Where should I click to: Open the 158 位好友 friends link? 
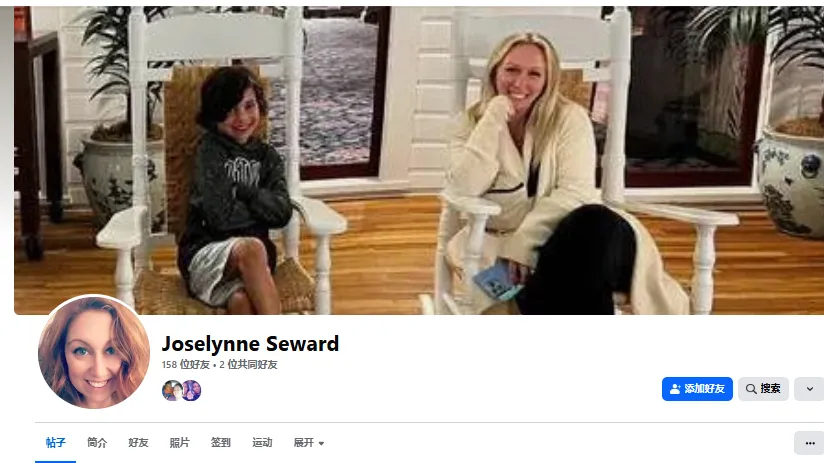coord(186,365)
